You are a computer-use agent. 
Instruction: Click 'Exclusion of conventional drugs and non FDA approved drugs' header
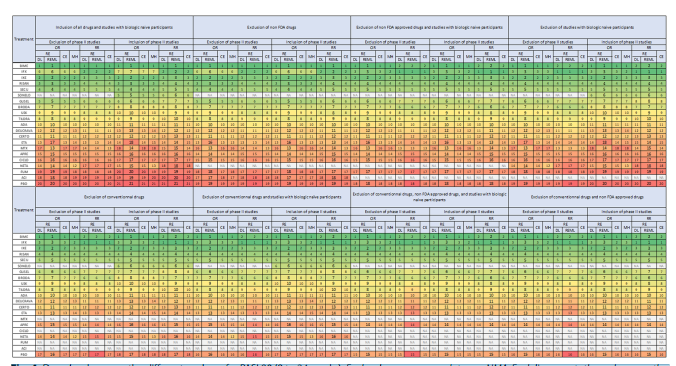[x=587, y=197]
